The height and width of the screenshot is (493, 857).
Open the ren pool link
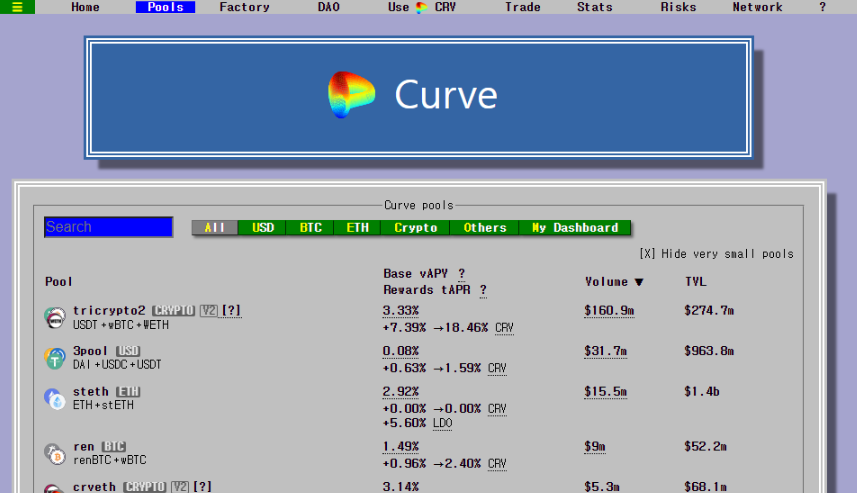coord(84,447)
